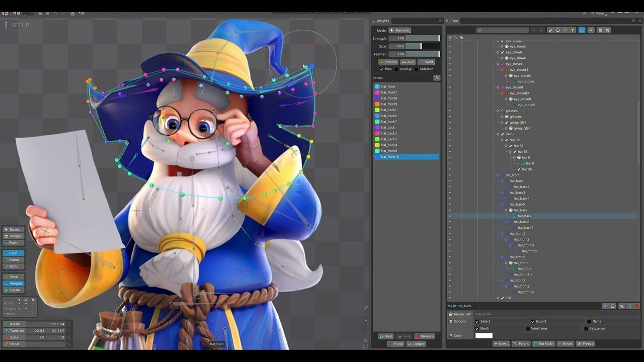Open the white Color swatch for the mesh

click(484, 335)
